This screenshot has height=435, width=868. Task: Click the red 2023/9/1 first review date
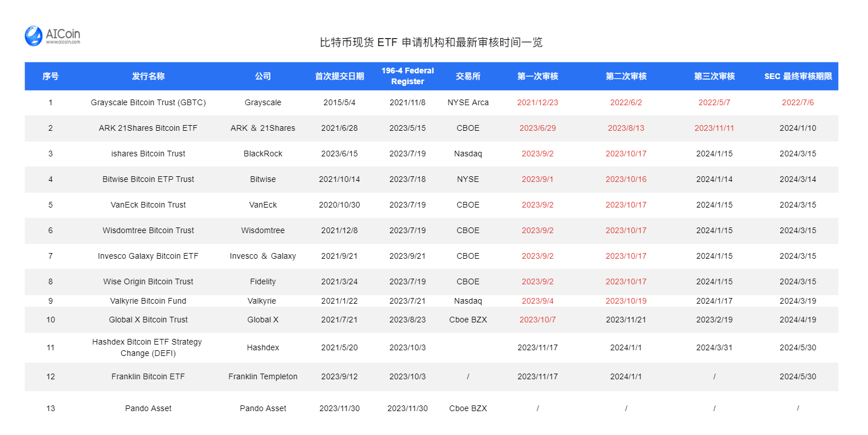[x=537, y=179]
